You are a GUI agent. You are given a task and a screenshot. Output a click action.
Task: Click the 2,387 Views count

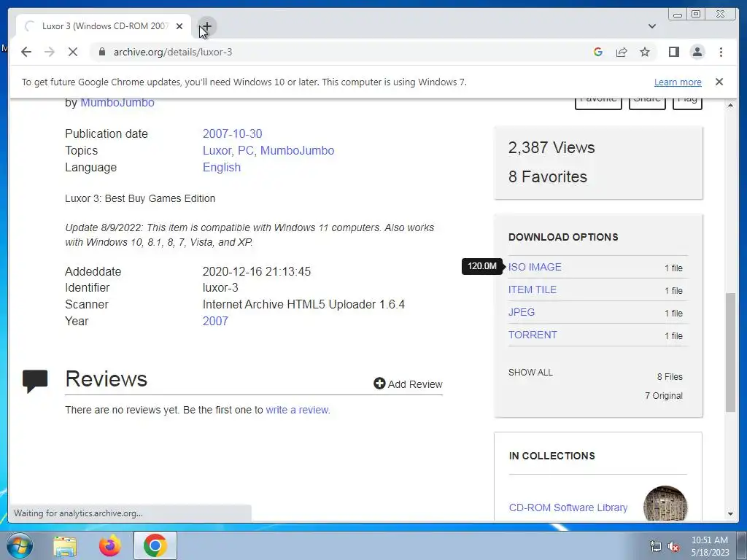[x=551, y=147]
